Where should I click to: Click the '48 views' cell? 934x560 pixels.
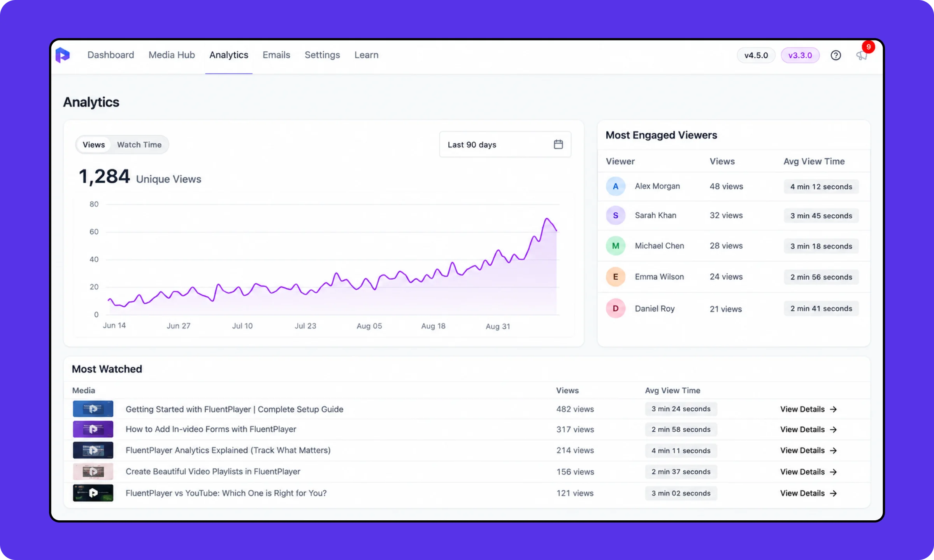click(x=726, y=186)
